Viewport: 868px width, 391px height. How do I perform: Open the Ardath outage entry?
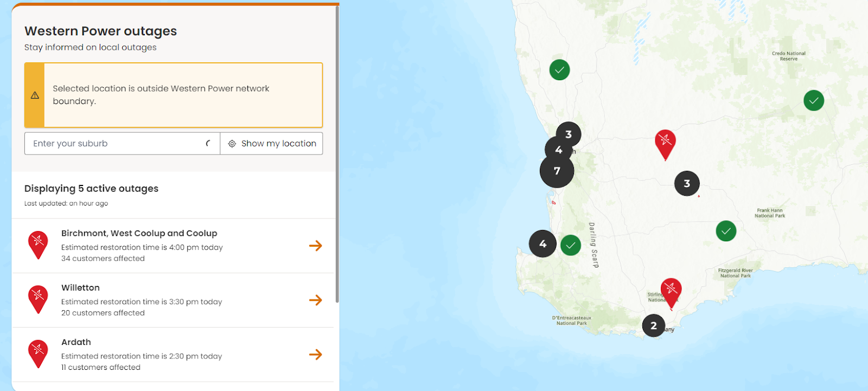(x=174, y=355)
